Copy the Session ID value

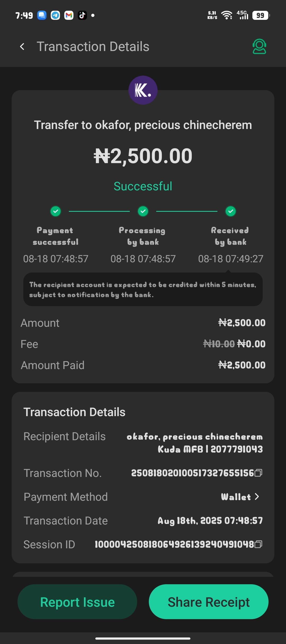click(x=258, y=544)
